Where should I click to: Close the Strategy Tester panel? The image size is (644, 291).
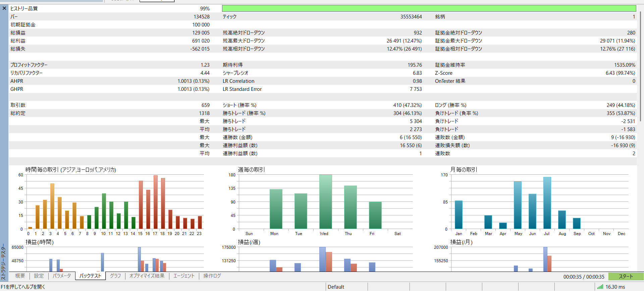pyautogui.click(x=4, y=8)
